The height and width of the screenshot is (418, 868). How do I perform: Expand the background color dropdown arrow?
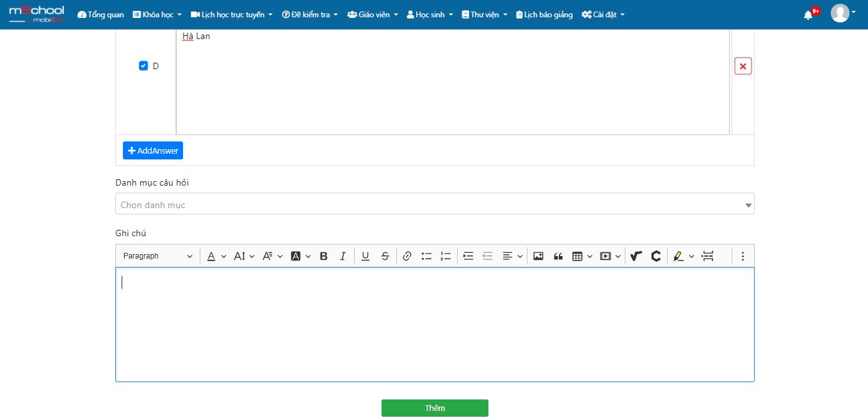[308, 256]
